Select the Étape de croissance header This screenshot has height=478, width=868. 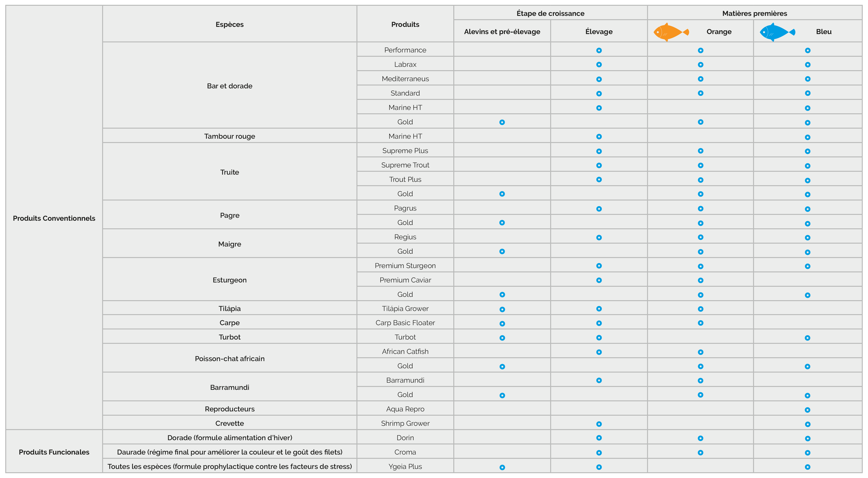click(550, 14)
